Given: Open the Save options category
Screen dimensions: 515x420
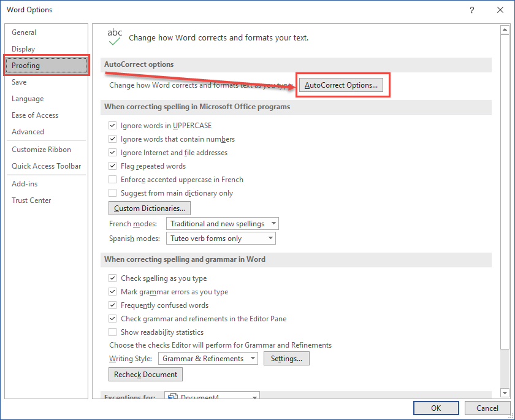Looking at the screenshot, I should pos(19,82).
